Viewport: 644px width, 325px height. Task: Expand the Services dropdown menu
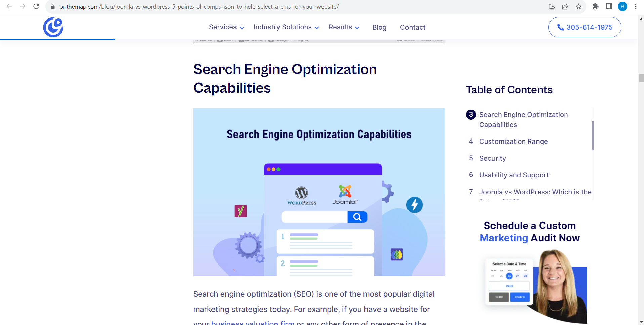[226, 27]
